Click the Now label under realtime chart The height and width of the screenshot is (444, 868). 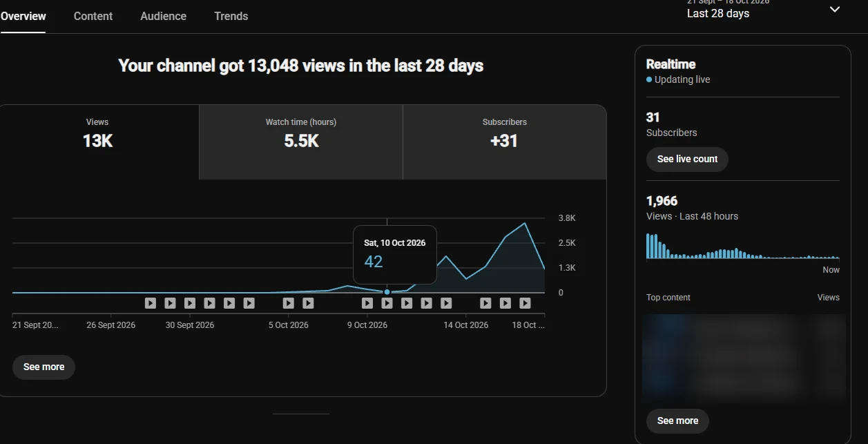pos(831,270)
